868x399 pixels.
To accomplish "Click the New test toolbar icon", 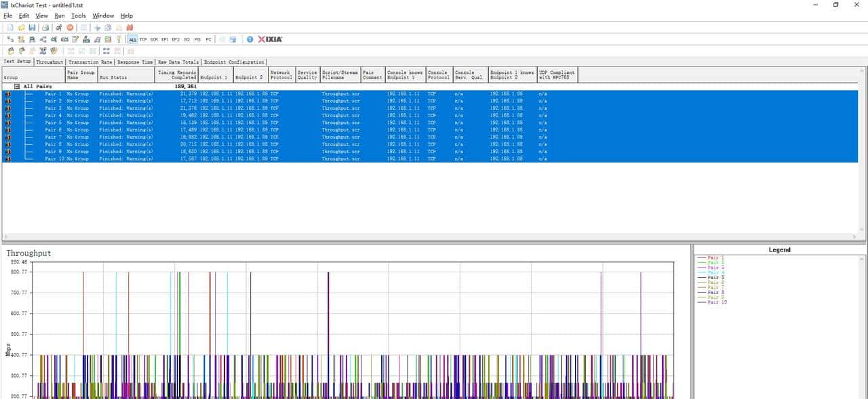I will coord(9,28).
